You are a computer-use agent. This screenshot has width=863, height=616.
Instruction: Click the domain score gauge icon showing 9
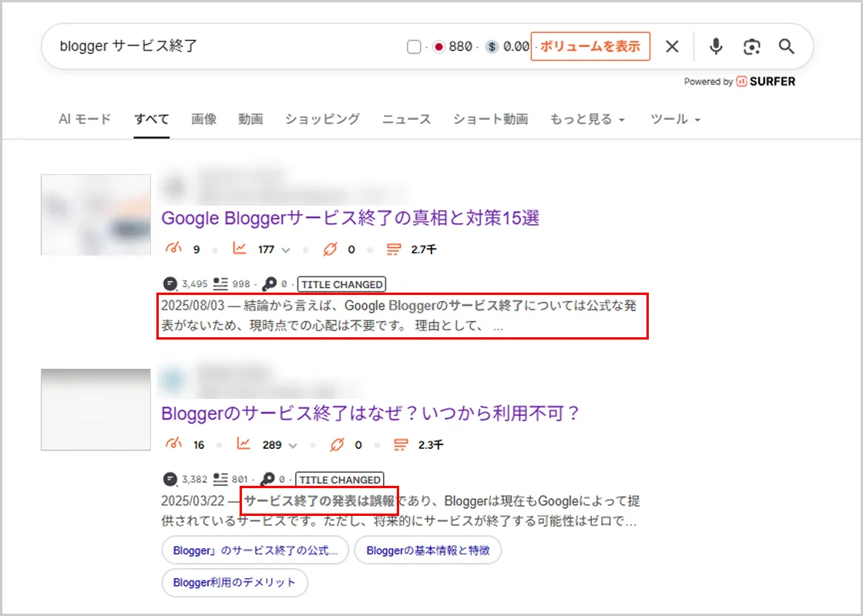pyautogui.click(x=174, y=249)
